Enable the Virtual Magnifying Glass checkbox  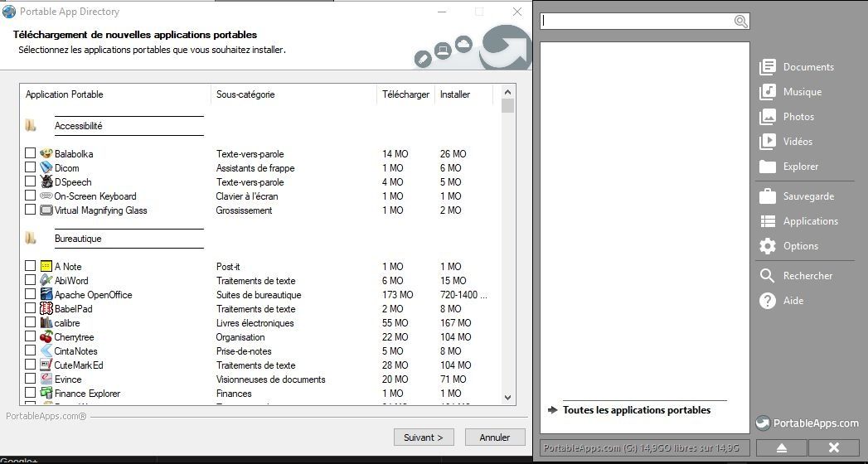point(30,210)
